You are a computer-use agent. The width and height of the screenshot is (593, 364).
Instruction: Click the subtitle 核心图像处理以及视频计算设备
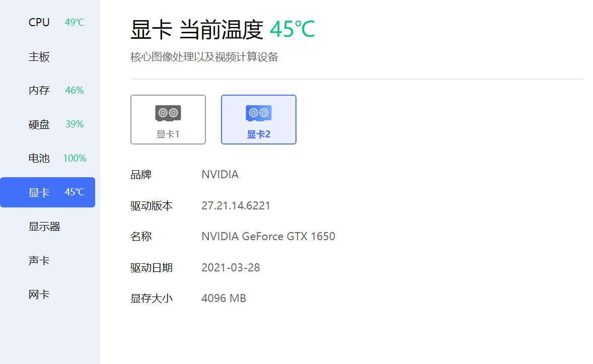point(204,57)
